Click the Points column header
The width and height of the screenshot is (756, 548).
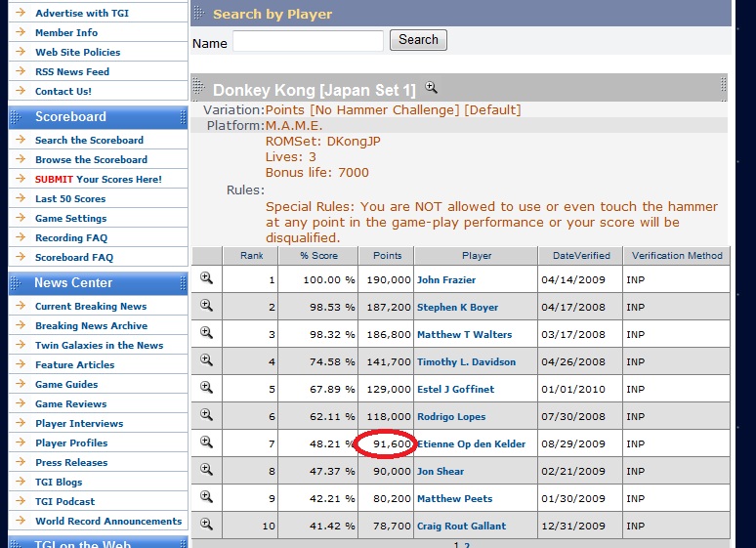point(386,256)
